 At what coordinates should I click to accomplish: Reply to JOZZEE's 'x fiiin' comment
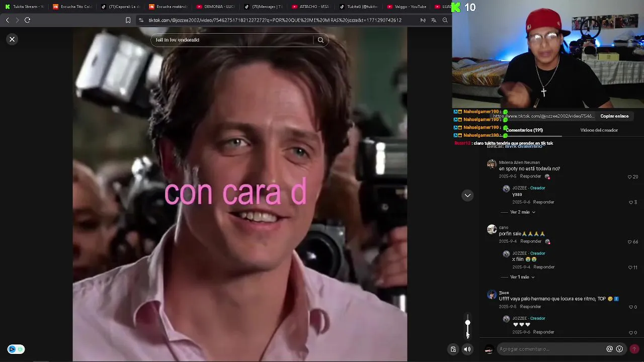coord(544,267)
